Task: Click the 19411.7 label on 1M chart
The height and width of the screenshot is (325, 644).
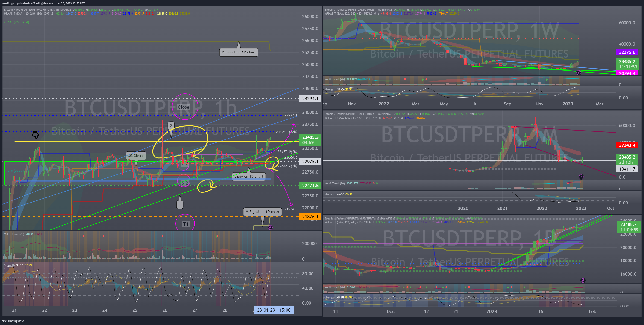Action: click(x=627, y=169)
